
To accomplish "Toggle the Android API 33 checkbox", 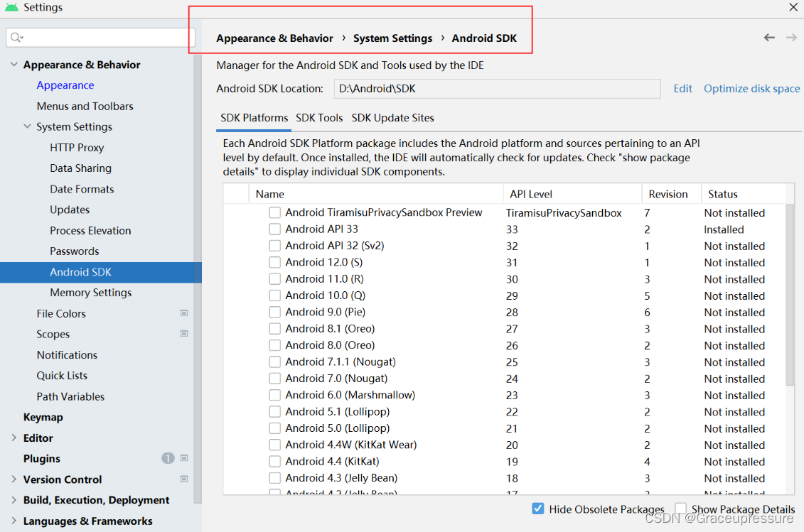I will click(275, 229).
